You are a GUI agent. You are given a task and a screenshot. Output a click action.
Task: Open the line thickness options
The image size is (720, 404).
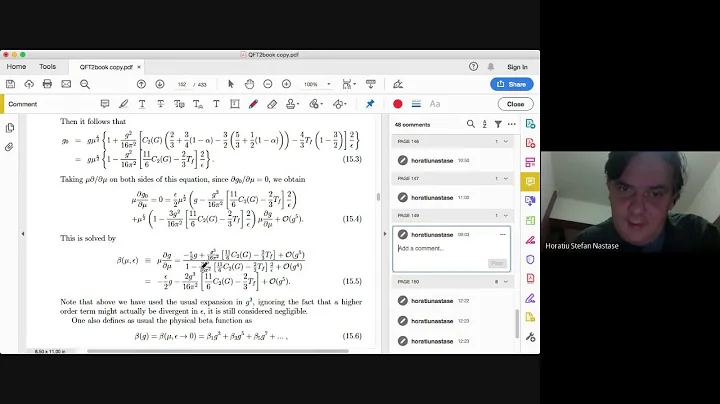(416, 104)
